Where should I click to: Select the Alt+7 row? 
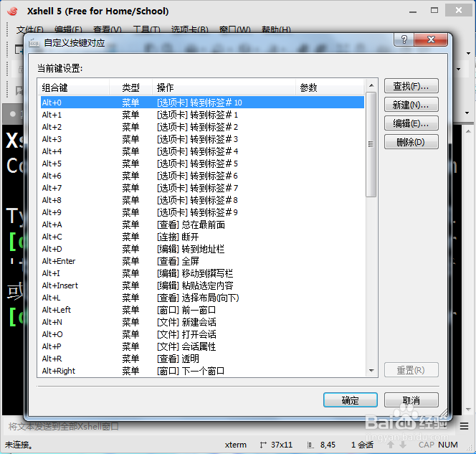point(202,188)
